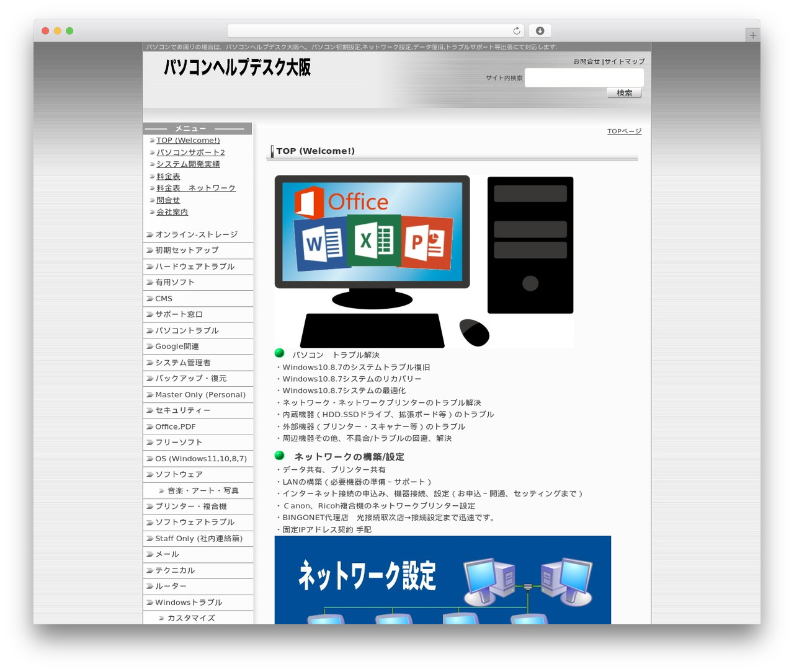Viewport: 794px width, 672px height.
Task: Click the 検索 button
Action: click(x=624, y=93)
